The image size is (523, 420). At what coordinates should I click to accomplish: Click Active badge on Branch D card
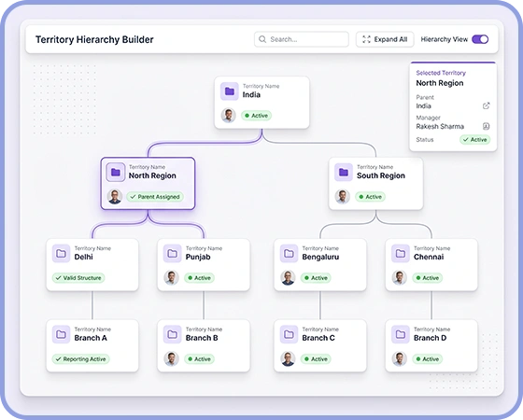point(428,359)
